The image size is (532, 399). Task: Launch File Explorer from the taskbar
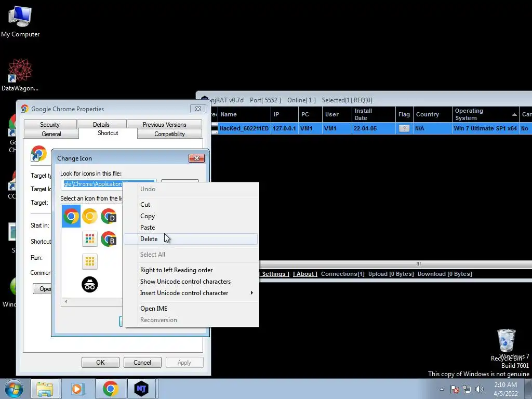click(x=45, y=389)
